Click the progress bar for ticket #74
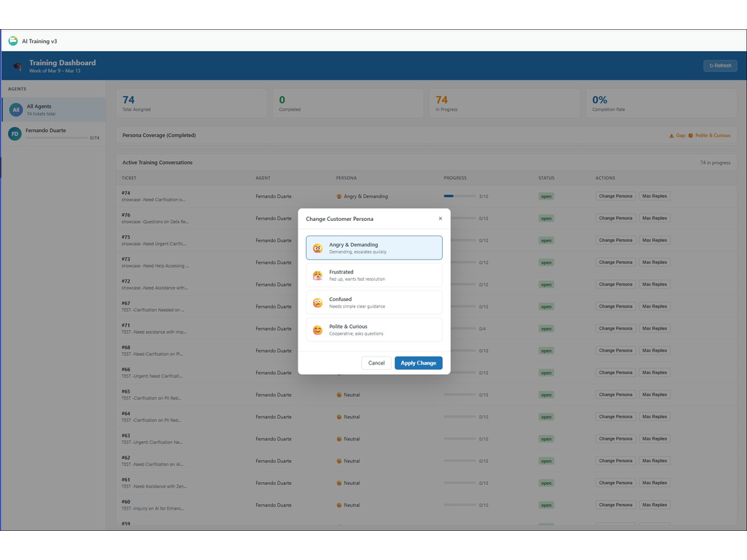 coord(460,196)
